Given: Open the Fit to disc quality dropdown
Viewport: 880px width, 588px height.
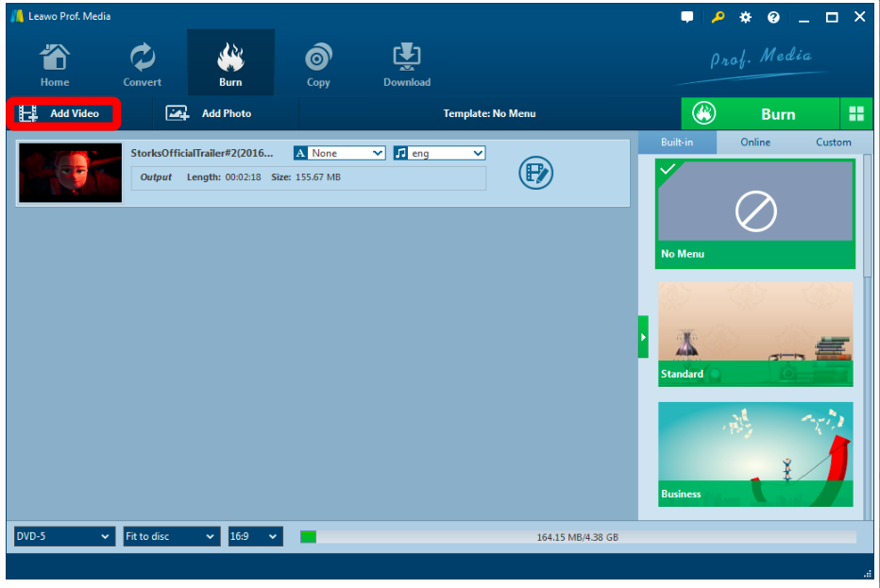Looking at the screenshot, I should [171, 536].
